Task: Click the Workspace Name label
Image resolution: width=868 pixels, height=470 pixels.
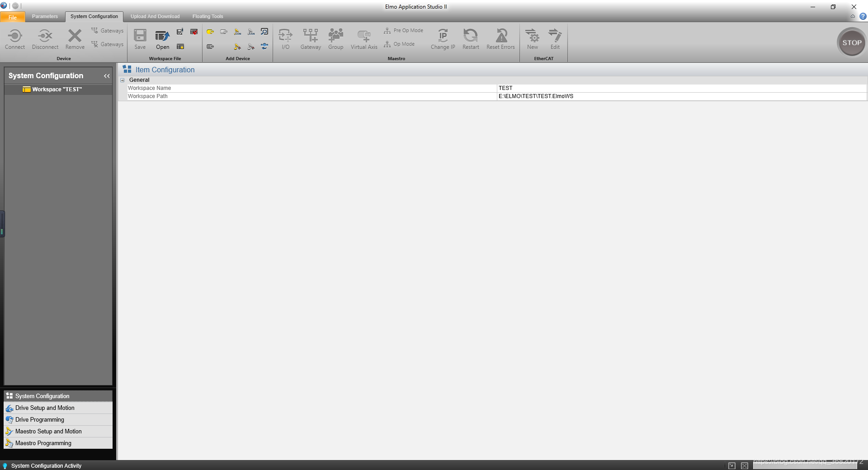Action: (x=149, y=88)
